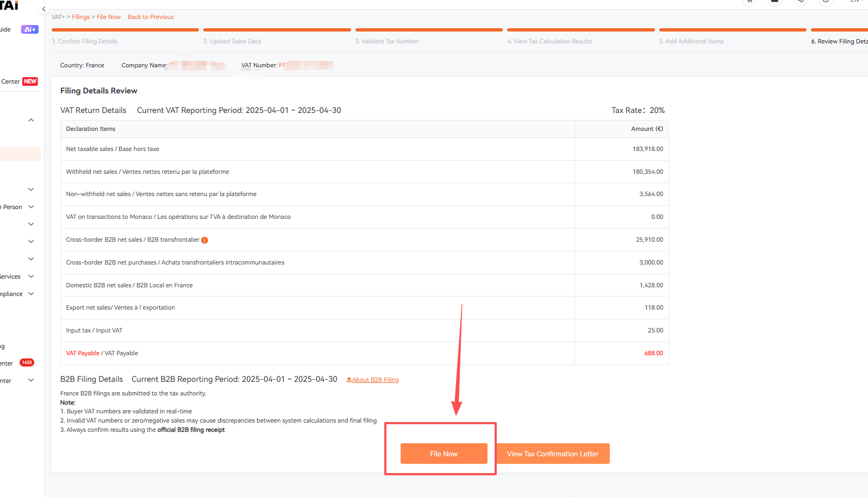Click progress bar above Confirm Filing Details
The width and height of the screenshot is (868, 497).
click(125, 30)
